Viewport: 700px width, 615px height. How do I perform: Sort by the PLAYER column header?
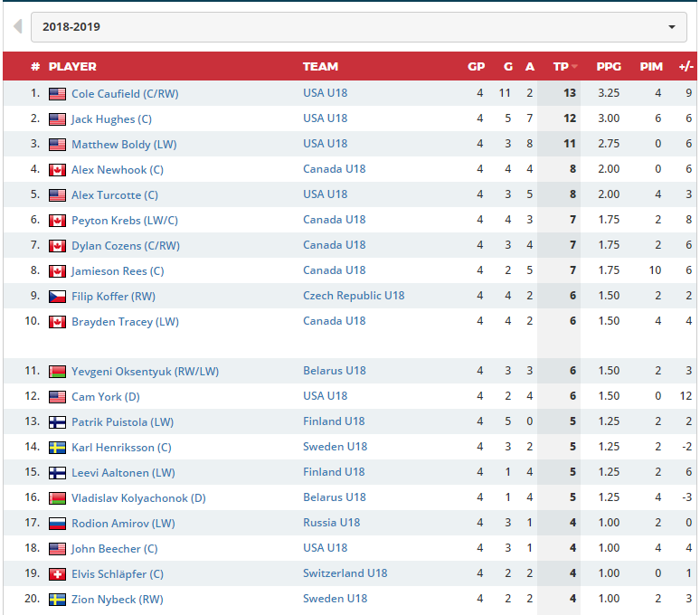point(72,67)
